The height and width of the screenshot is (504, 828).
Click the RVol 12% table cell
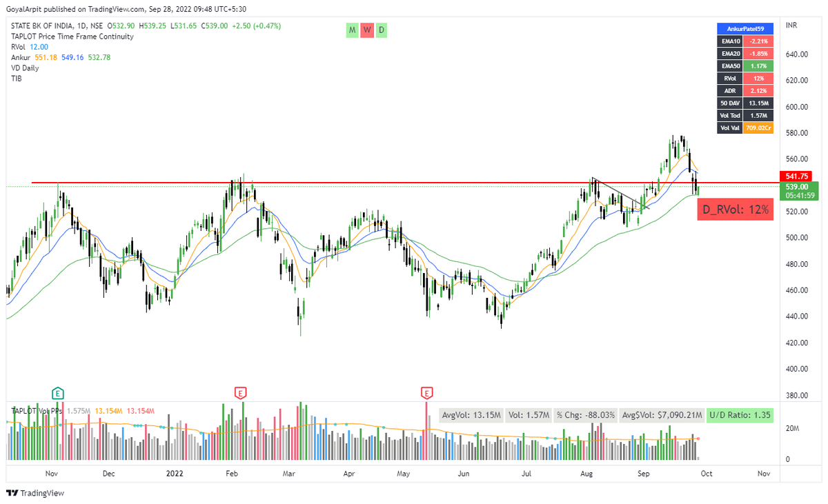coord(759,79)
